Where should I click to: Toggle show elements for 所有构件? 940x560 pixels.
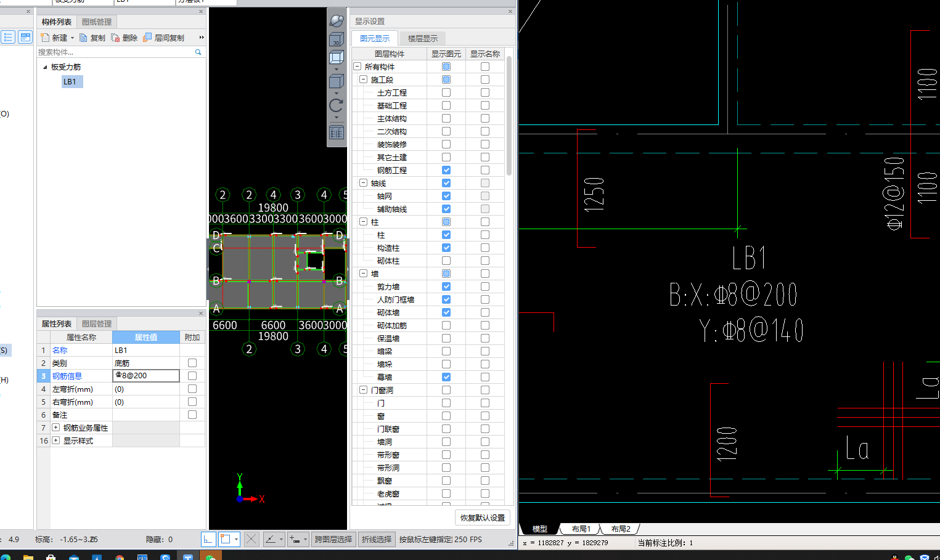point(446,67)
